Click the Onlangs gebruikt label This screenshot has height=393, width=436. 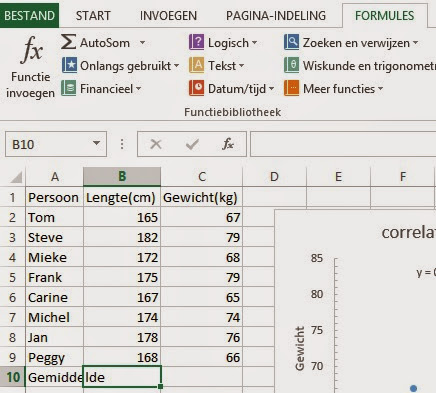125,66
